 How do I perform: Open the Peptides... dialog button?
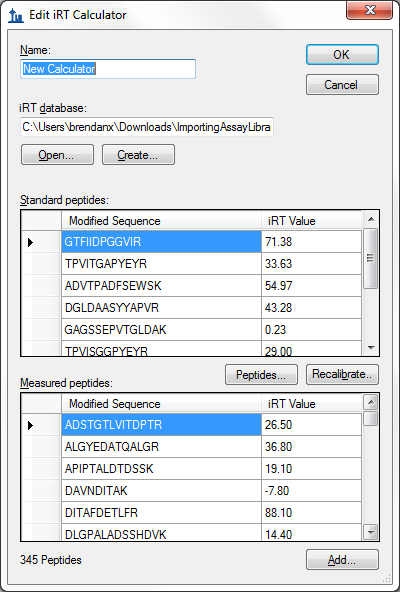(261, 375)
